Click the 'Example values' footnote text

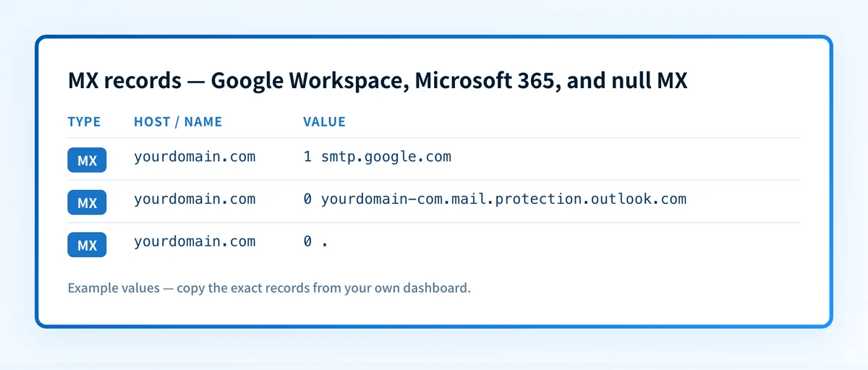pyautogui.click(x=269, y=288)
